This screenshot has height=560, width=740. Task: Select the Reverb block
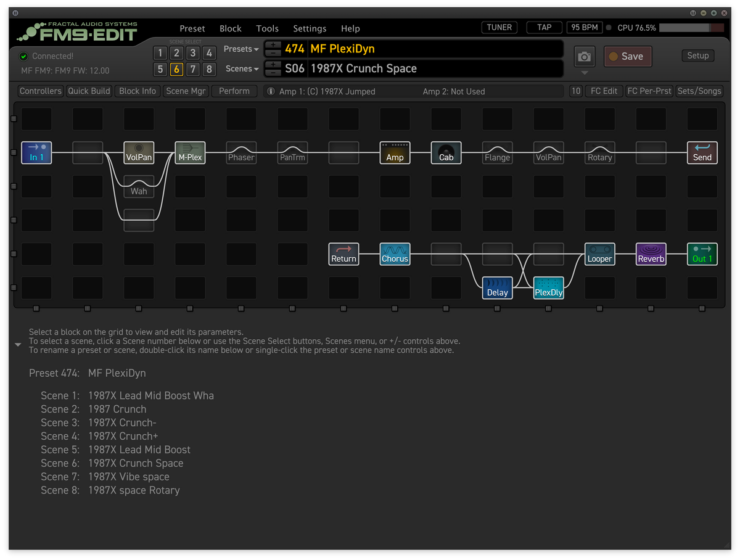point(651,254)
